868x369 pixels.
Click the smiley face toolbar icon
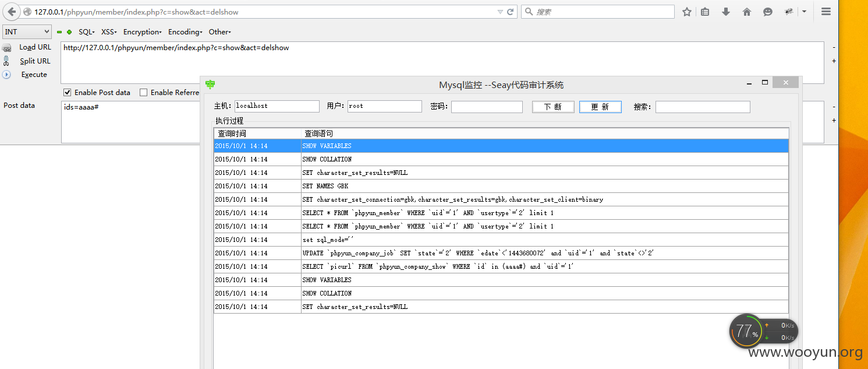click(x=768, y=12)
